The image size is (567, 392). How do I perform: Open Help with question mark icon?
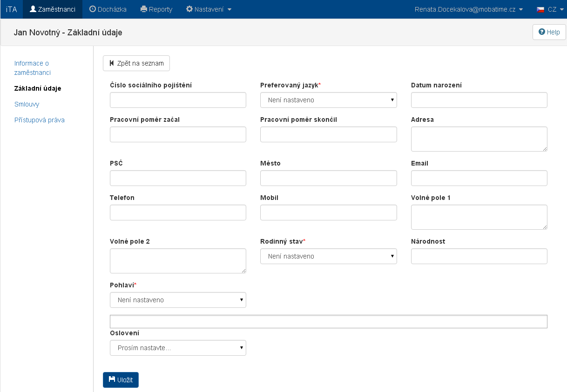click(549, 32)
